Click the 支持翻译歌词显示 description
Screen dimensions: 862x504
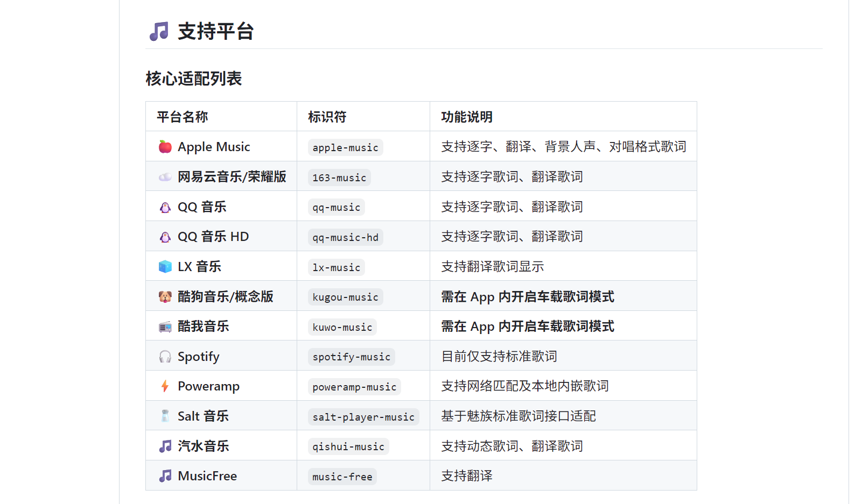[493, 267]
